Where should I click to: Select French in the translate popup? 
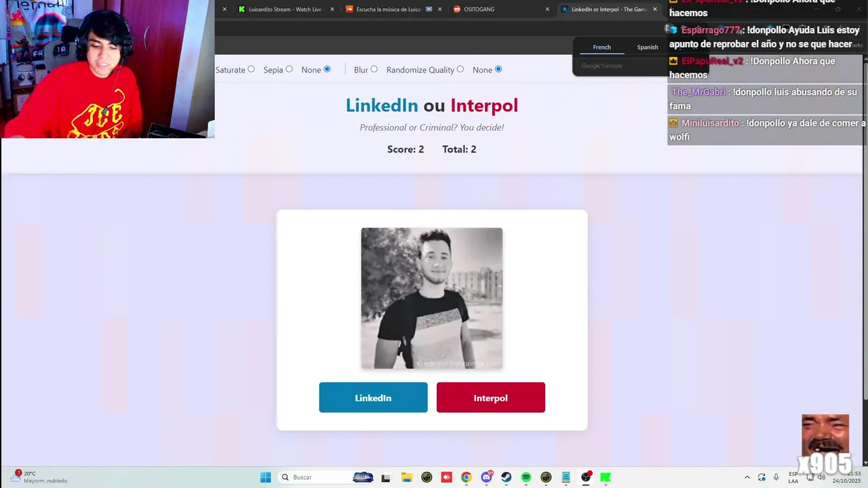pos(601,47)
